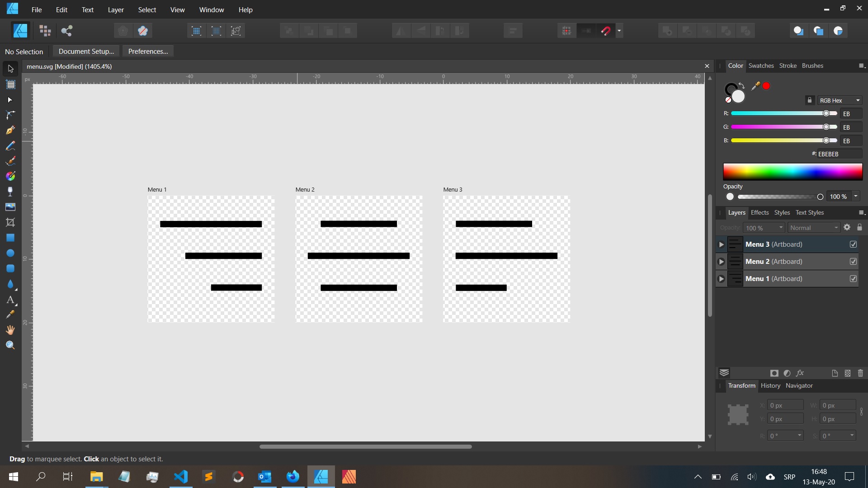The width and height of the screenshot is (868, 488).
Task: Switch to the Swatches tab
Action: point(761,66)
